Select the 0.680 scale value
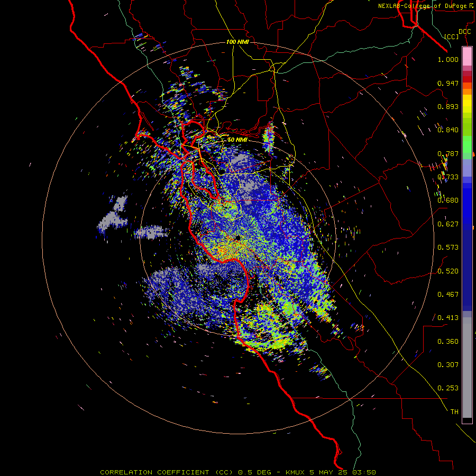The width and height of the screenshot is (476, 476). (x=448, y=200)
